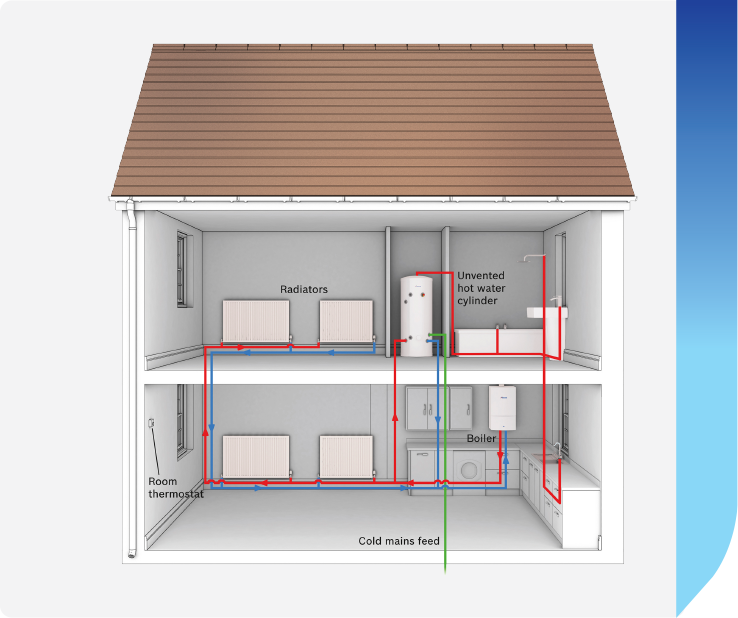Click the white drainpipe on left wall
Screen dimensions: 738x618
point(131,379)
